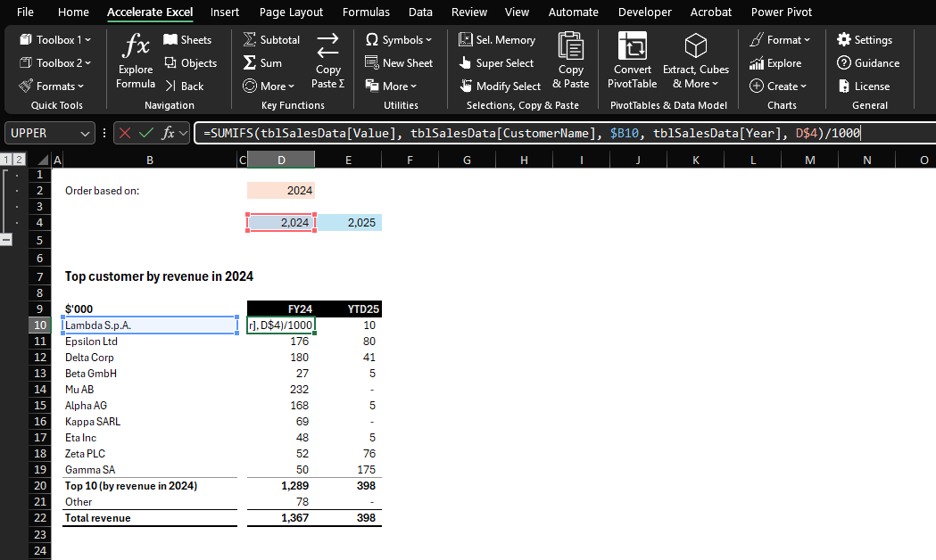The image size is (936, 560).
Task: Go Back using the navigation button
Action: coord(185,86)
